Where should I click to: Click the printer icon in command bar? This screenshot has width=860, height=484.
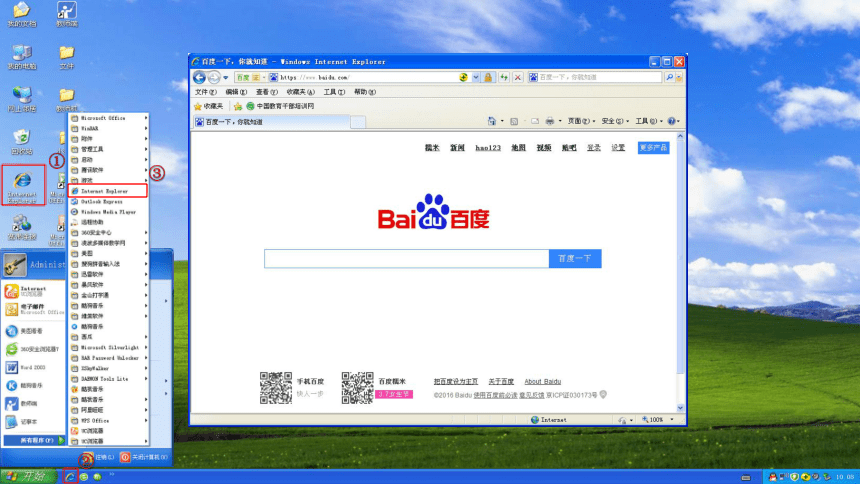click(x=550, y=121)
